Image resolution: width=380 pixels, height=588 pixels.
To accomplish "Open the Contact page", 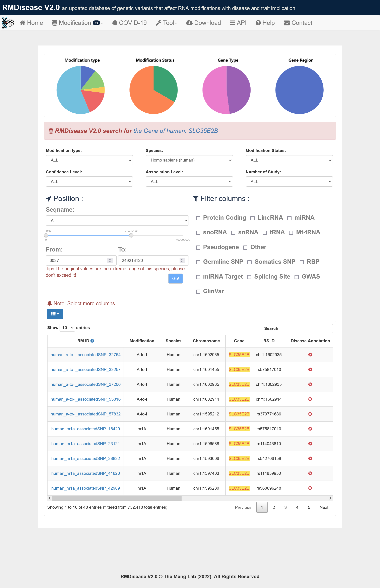I will point(298,23).
